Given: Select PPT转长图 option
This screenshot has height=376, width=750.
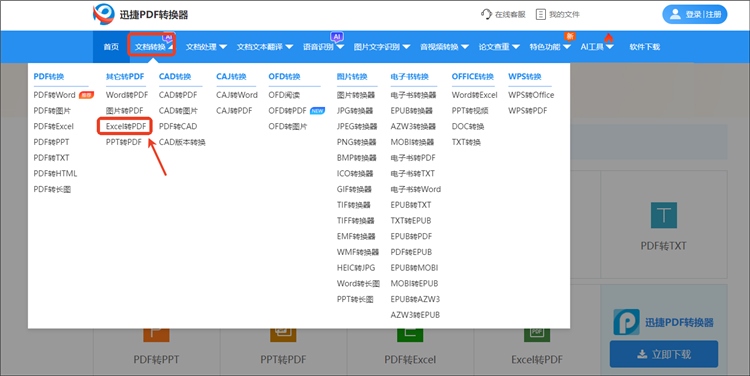Looking at the screenshot, I should 355,299.
